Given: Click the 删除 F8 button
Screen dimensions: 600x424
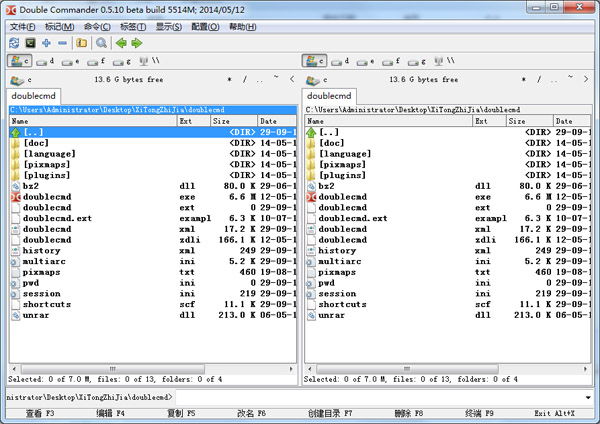Looking at the screenshot, I should (x=409, y=413).
